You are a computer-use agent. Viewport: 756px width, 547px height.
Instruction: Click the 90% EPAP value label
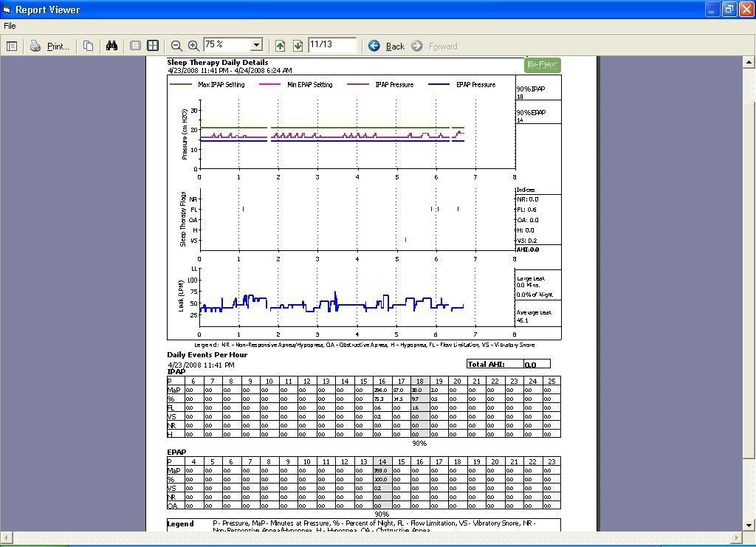point(531,116)
